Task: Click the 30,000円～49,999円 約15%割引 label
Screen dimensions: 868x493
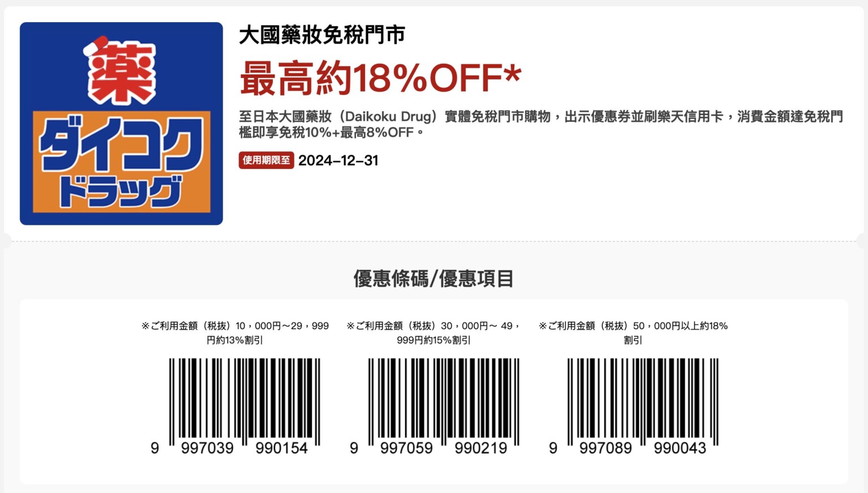Action: [433, 333]
